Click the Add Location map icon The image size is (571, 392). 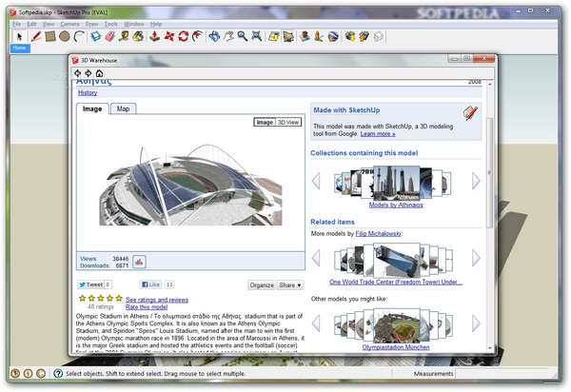[273, 36]
